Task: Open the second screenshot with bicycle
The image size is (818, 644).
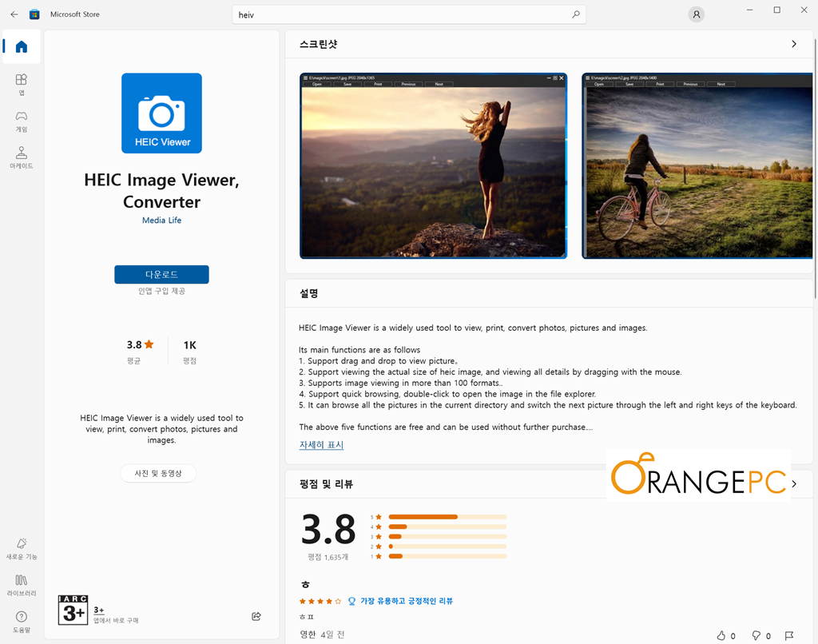Action: (x=697, y=166)
